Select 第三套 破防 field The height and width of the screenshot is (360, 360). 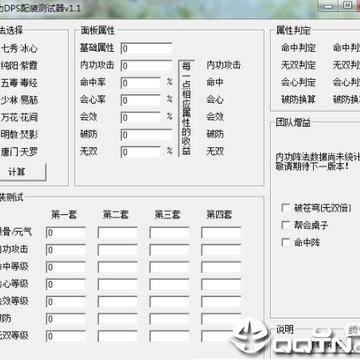169,319
